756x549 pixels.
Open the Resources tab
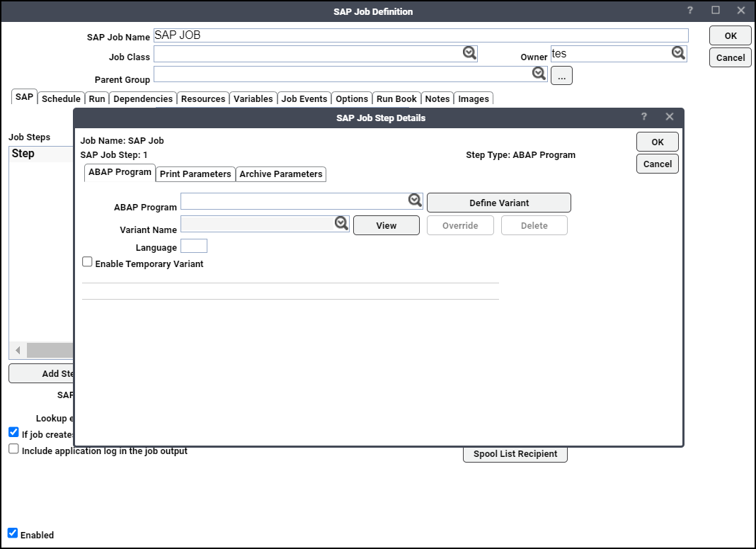[x=203, y=98]
